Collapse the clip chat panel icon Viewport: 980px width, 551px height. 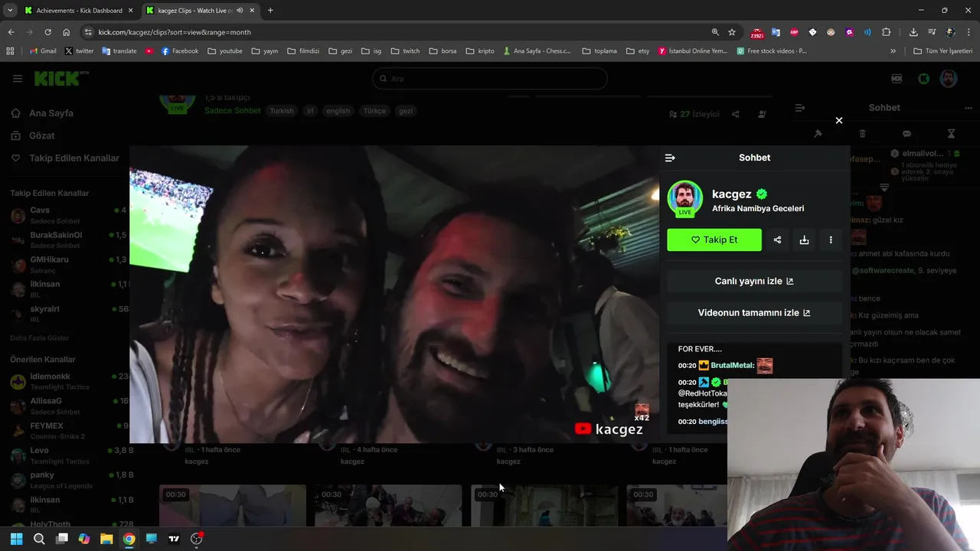tap(670, 158)
